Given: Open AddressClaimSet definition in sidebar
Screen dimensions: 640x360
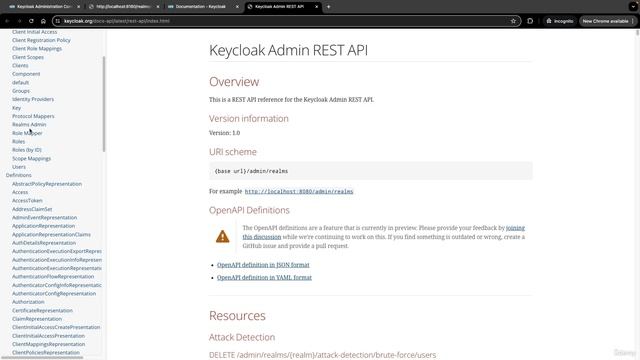Looking at the screenshot, I should [x=32, y=209].
